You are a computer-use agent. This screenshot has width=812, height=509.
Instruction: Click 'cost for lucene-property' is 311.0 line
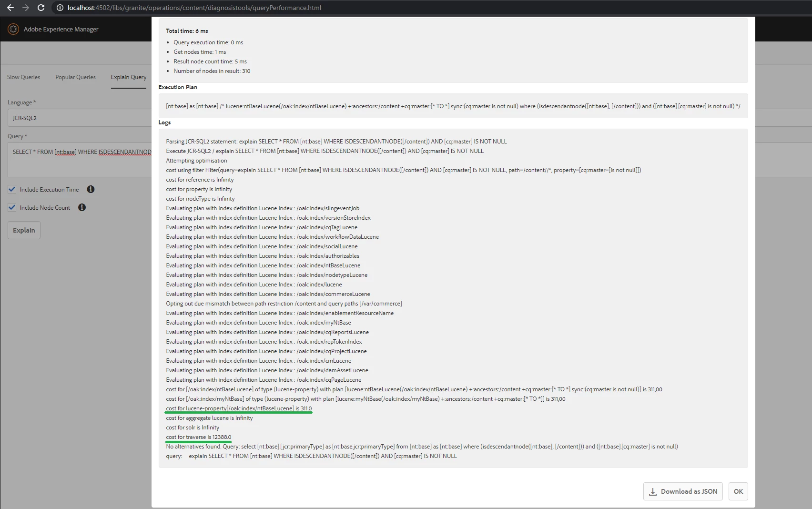coord(239,408)
